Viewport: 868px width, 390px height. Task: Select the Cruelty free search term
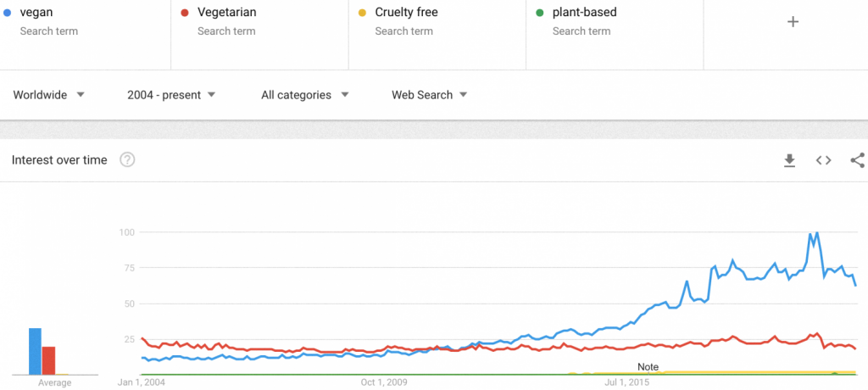click(407, 14)
